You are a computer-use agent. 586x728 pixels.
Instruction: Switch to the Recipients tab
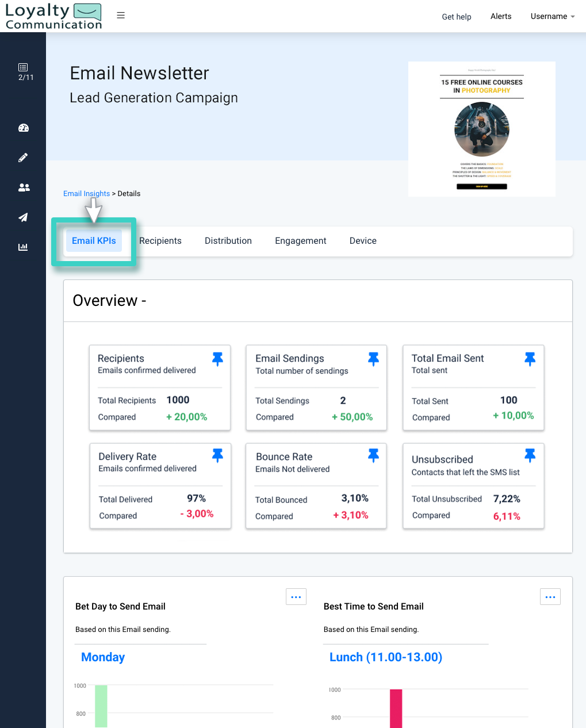[160, 240]
